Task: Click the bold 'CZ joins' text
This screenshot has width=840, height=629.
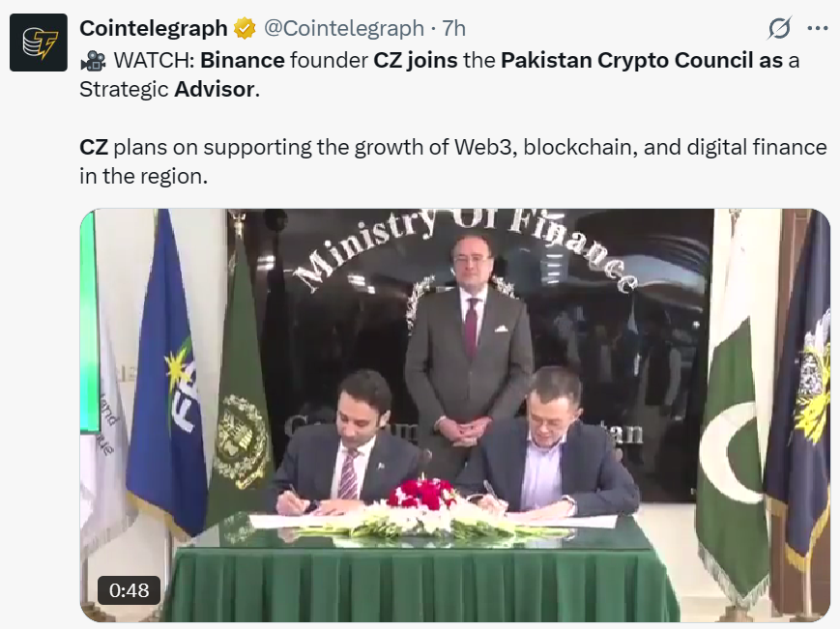Action: (416, 60)
